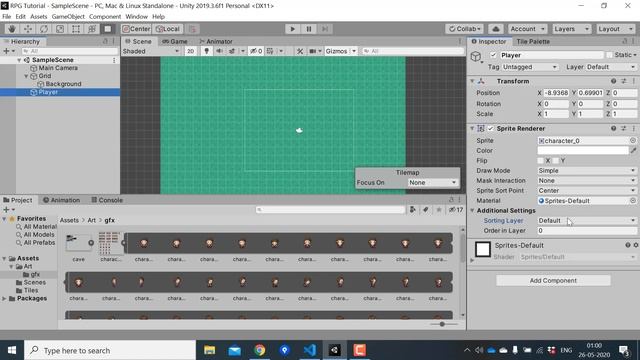Open the File menu

[7, 17]
